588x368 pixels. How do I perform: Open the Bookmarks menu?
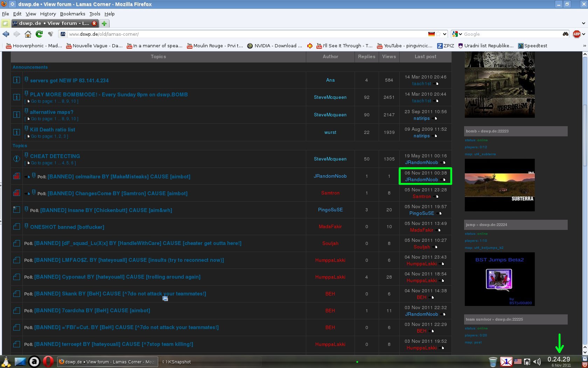(x=72, y=14)
